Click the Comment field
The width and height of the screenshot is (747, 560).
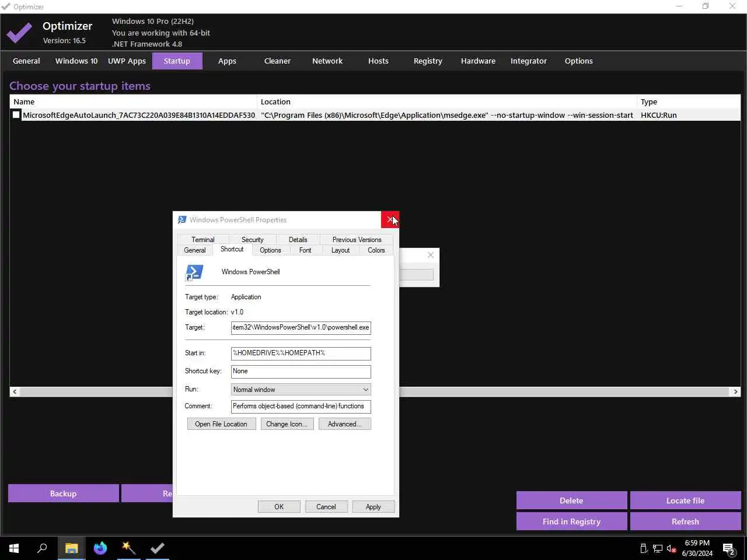[x=301, y=407]
